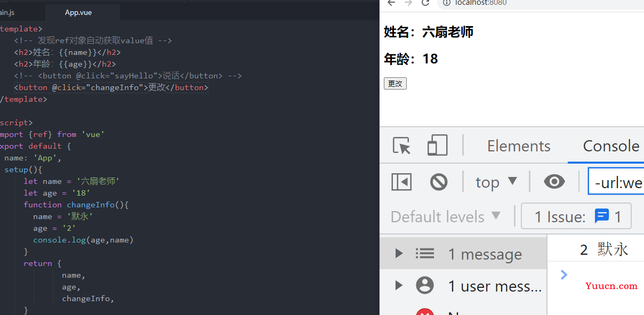Click the console prompt arrow
This screenshot has height=315, width=644.
pyautogui.click(x=564, y=274)
